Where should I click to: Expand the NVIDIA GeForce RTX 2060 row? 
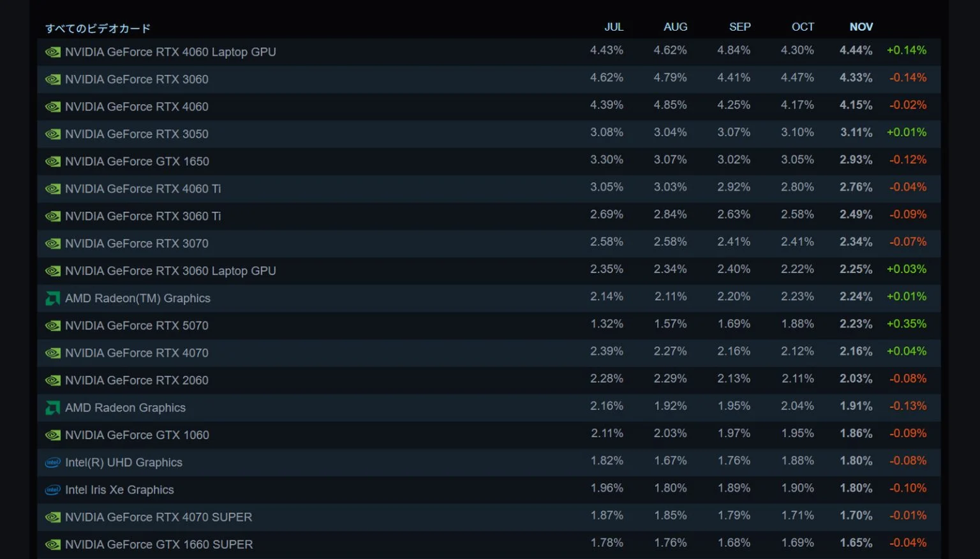click(137, 380)
